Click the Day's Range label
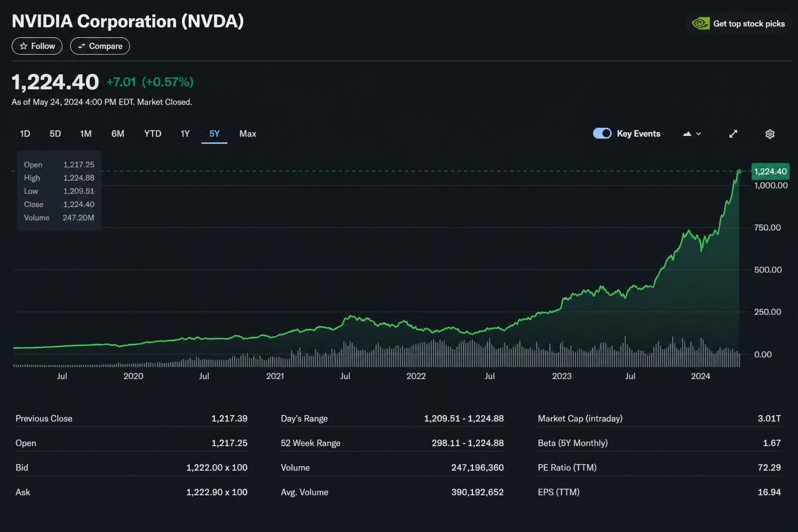The image size is (798, 532). pyautogui.click(x=304, y=419)
